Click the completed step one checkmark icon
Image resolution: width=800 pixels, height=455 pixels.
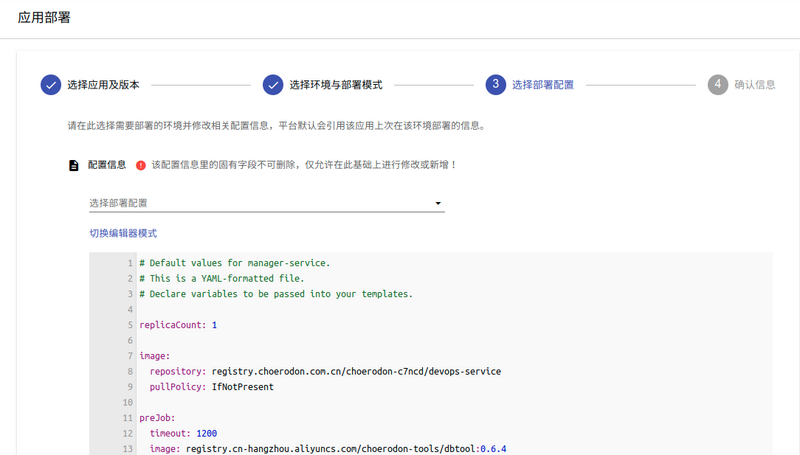point(51,85)
